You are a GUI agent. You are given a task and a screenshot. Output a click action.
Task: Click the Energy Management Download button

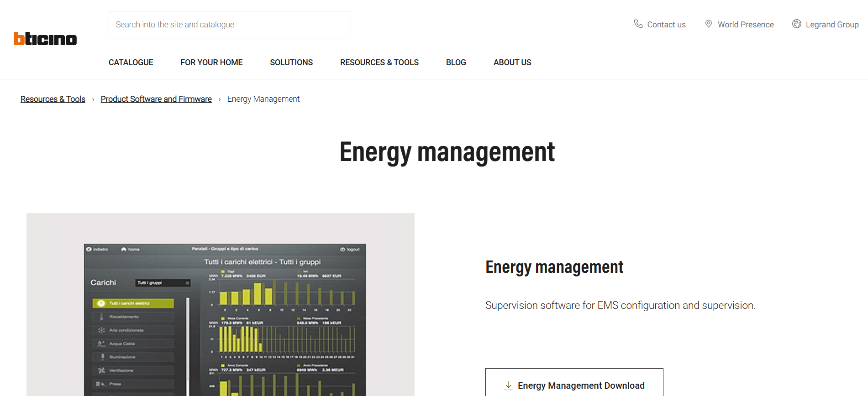(x=574, y=382)
